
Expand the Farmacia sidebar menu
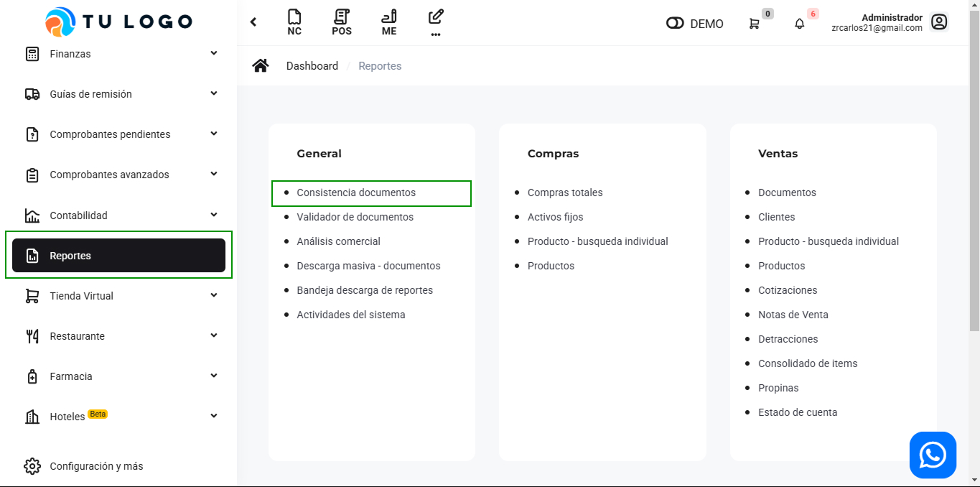pos(213,376)
